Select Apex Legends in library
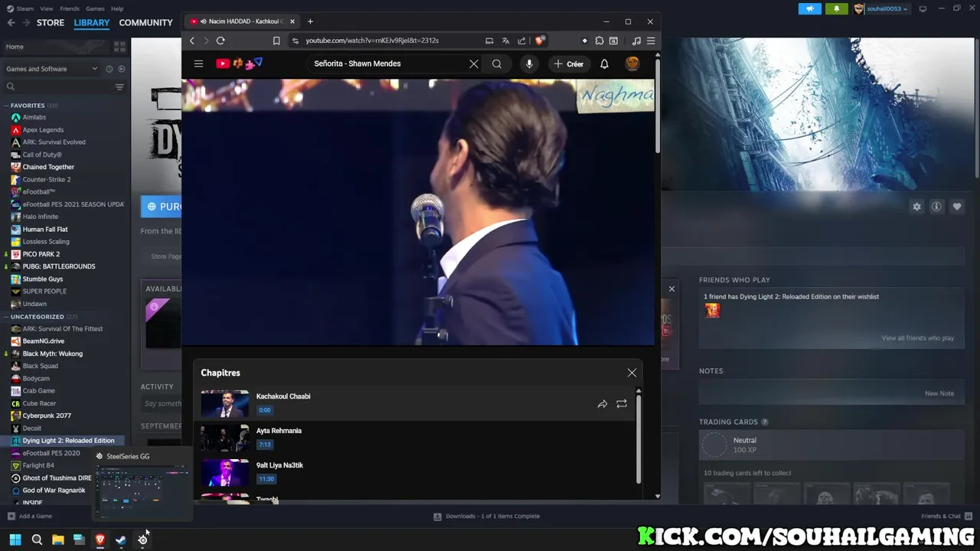980x551 pixels. point(43,130)
